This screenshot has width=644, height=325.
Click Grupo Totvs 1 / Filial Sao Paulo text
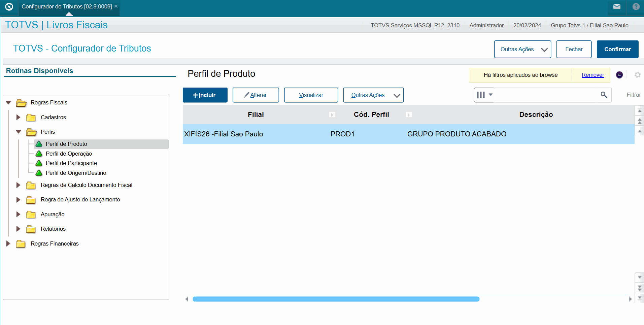pyautogui.click(x=589, y=25)
